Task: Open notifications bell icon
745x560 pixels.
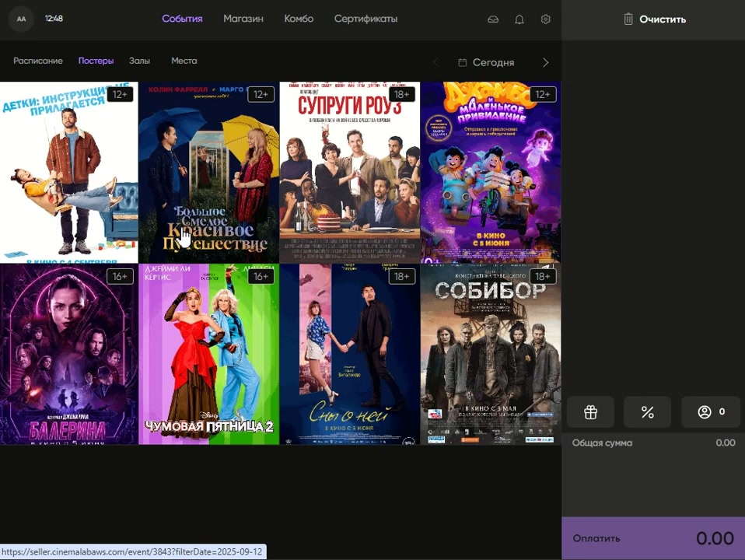Action: (519, 19)
